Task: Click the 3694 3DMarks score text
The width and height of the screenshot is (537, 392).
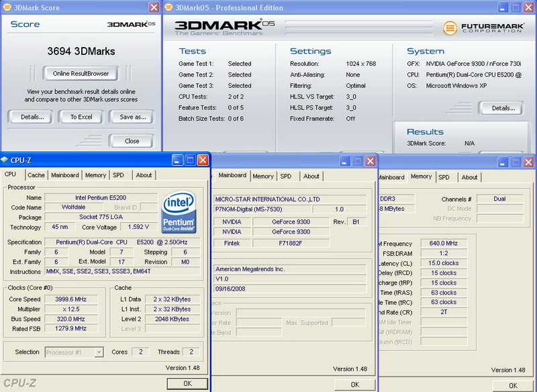Action: point(81,52)
